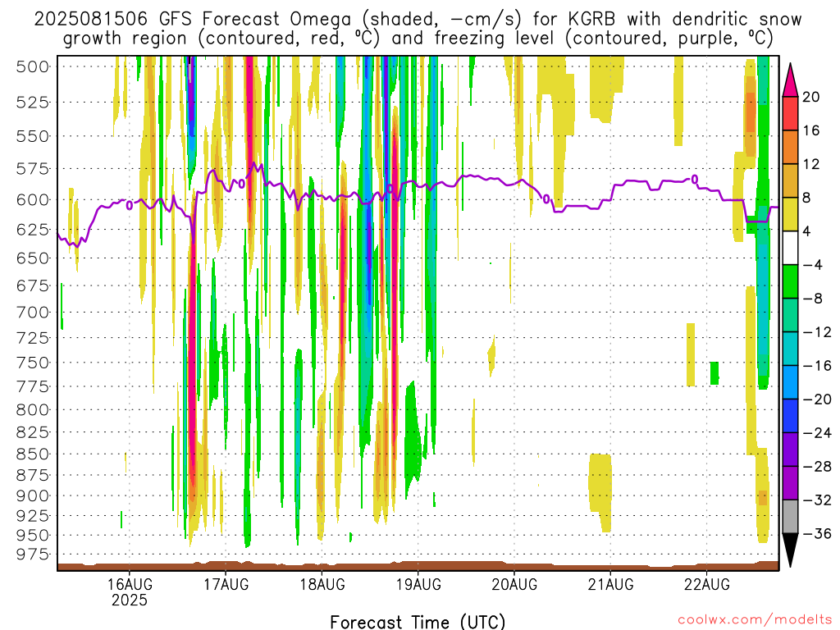Click the colorbar value label 20
This screenshot has width=840, height=630.
coord(811,97)
